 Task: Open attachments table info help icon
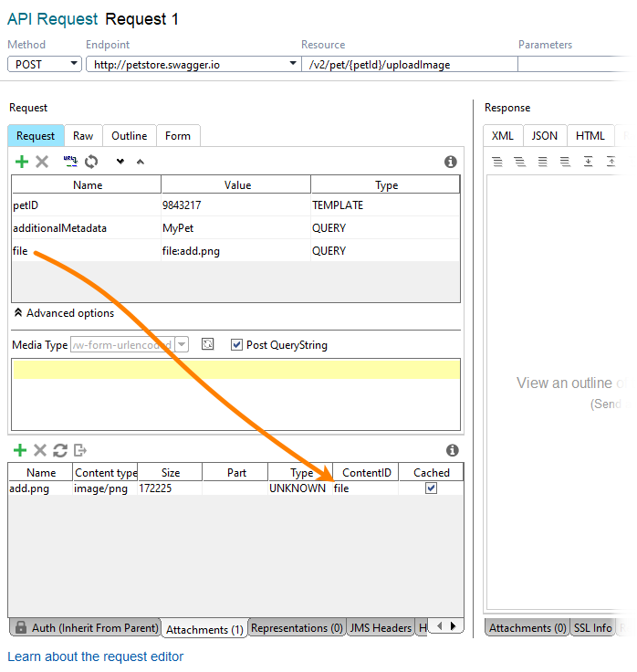pyautogui.click(x=453, y=450)
